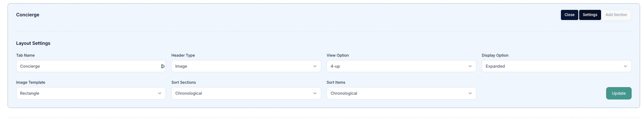Screen dimensions: 644x124
Task: Click the View Option chevron arrow
Action: [470, 66]
